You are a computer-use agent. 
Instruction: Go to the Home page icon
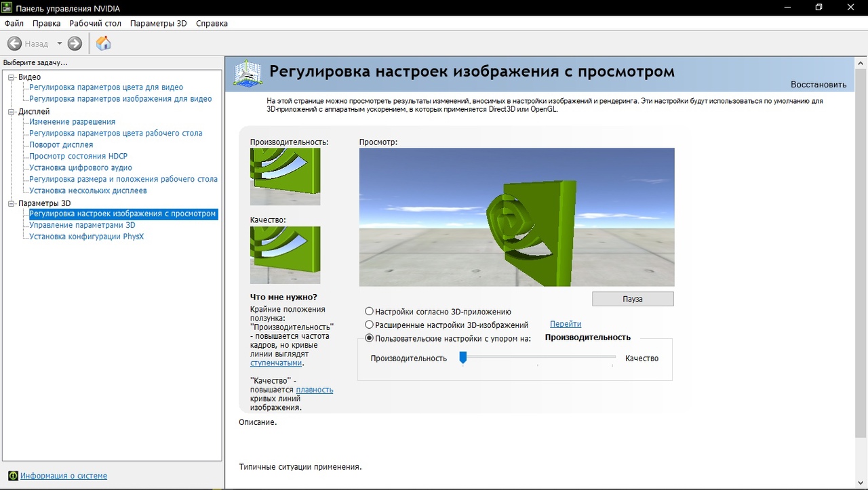click(103, 43)
